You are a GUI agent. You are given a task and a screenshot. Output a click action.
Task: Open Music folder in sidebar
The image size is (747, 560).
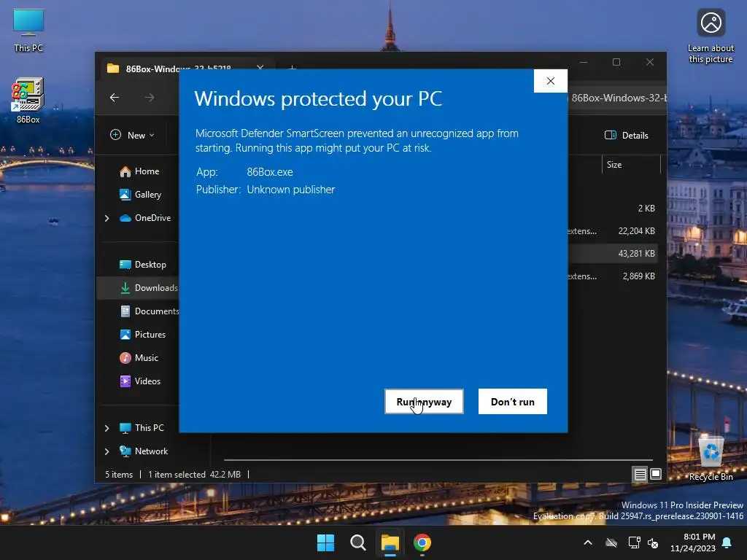coord(139,357)
